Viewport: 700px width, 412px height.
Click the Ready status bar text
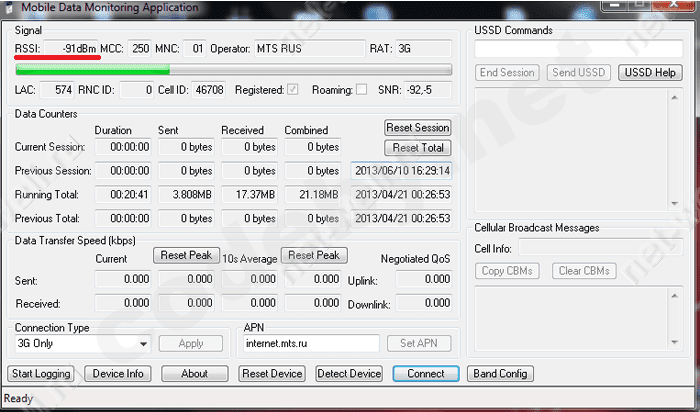(x=18, y=398)
